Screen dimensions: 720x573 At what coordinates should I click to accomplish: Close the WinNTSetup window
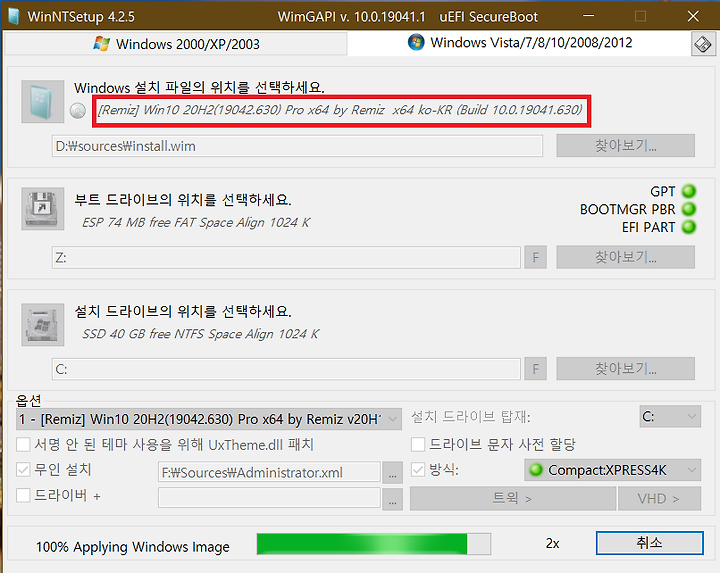point(693,16)
